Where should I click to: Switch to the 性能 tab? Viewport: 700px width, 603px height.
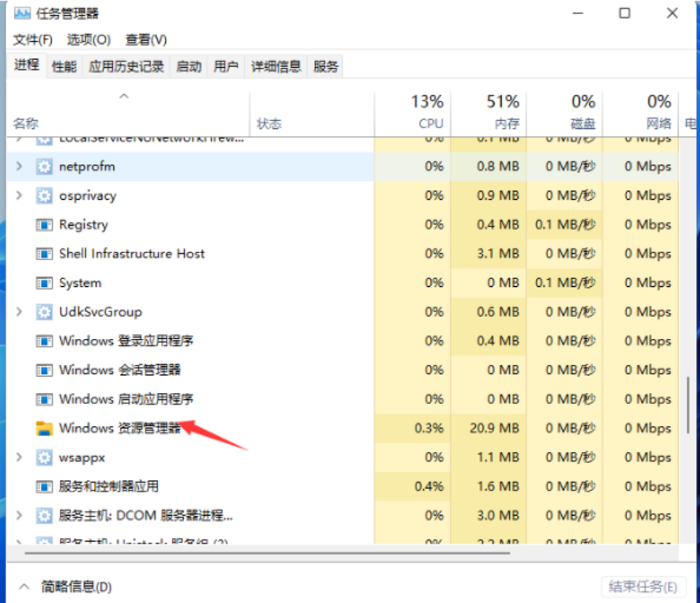coord(64,67)
